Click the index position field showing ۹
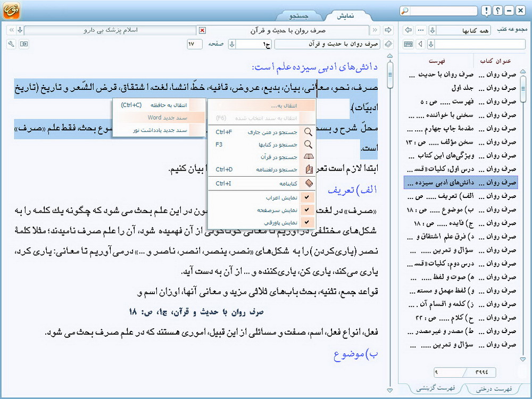Image resolution: width=532 pixels, height=399 pixels. click(x=450, y=372)
